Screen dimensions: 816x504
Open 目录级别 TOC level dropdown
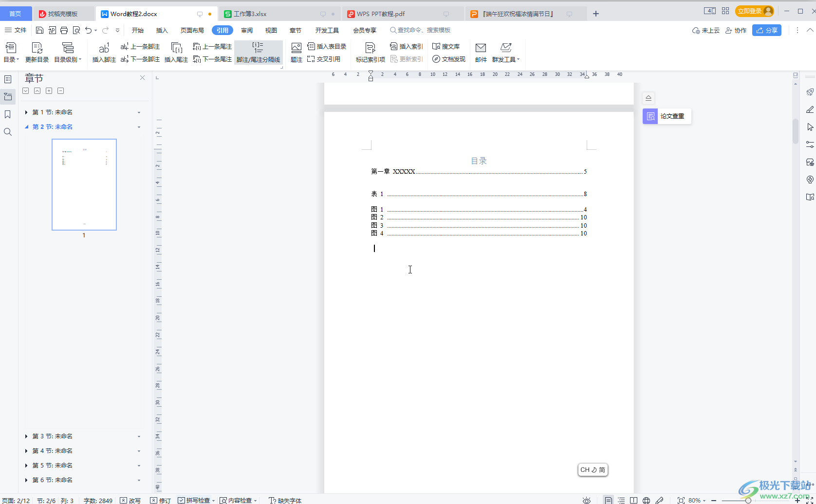coord(68,53)
